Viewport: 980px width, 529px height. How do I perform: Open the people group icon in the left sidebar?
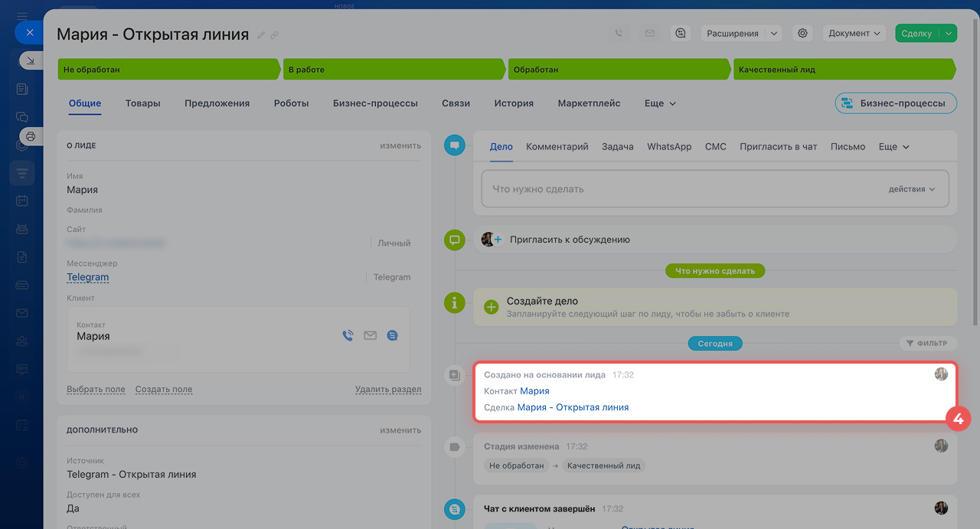(21, 341)
